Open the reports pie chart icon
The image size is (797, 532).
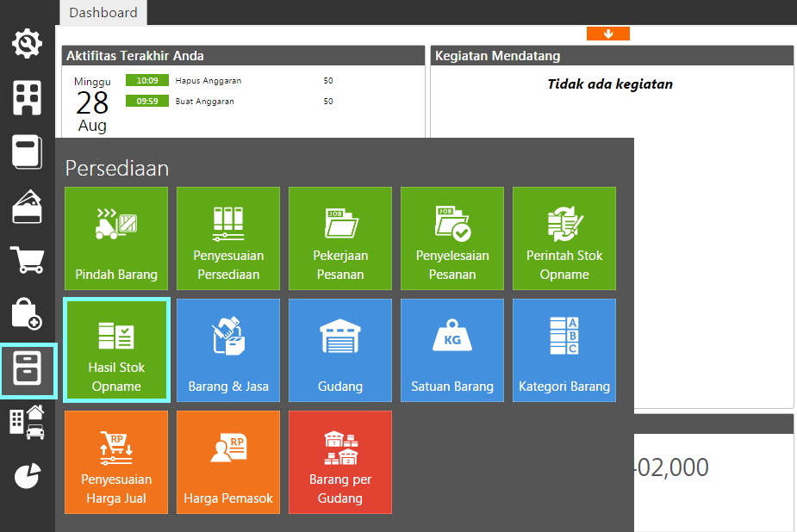28,476
